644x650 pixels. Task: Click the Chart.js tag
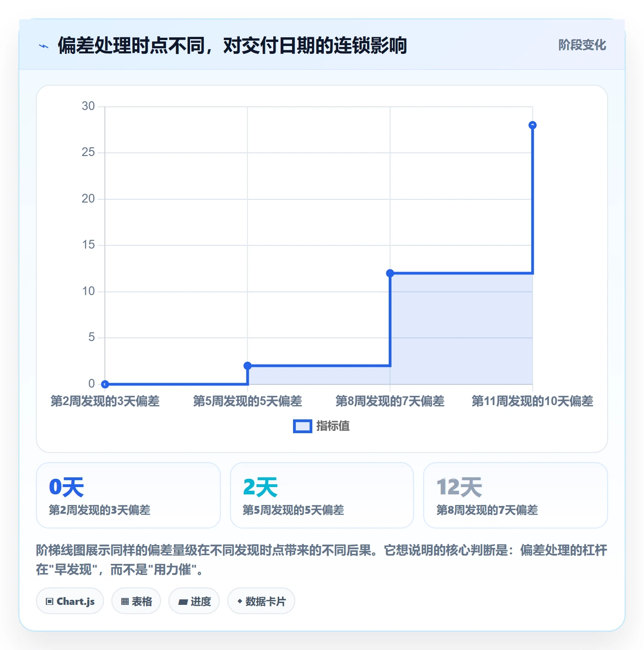70,601
